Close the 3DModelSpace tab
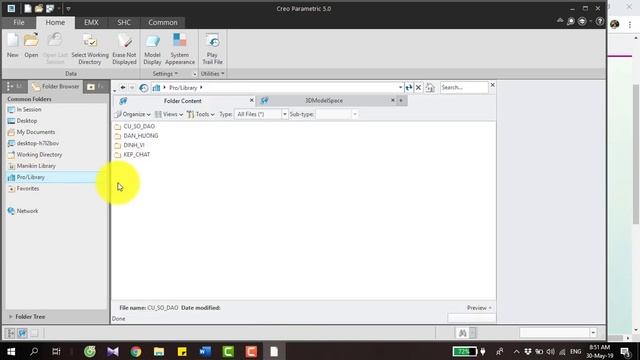The image size is (640, 360). click(x=393, y=100)
